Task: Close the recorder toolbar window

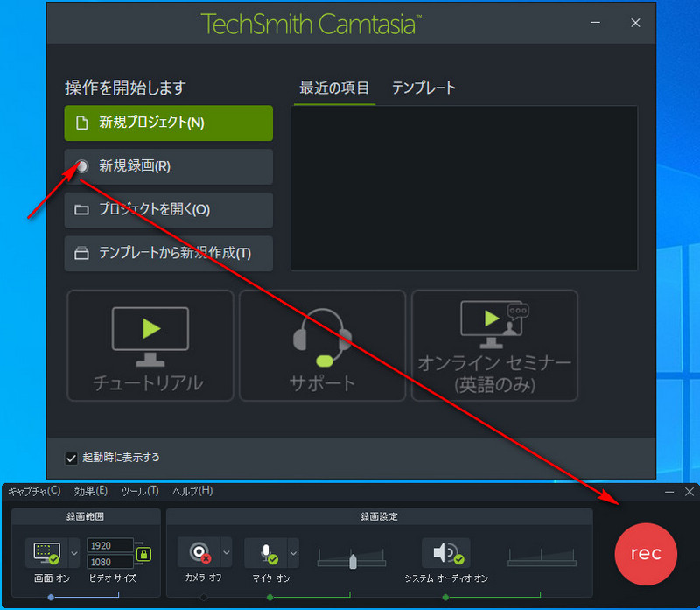Action: pos(689,492)
